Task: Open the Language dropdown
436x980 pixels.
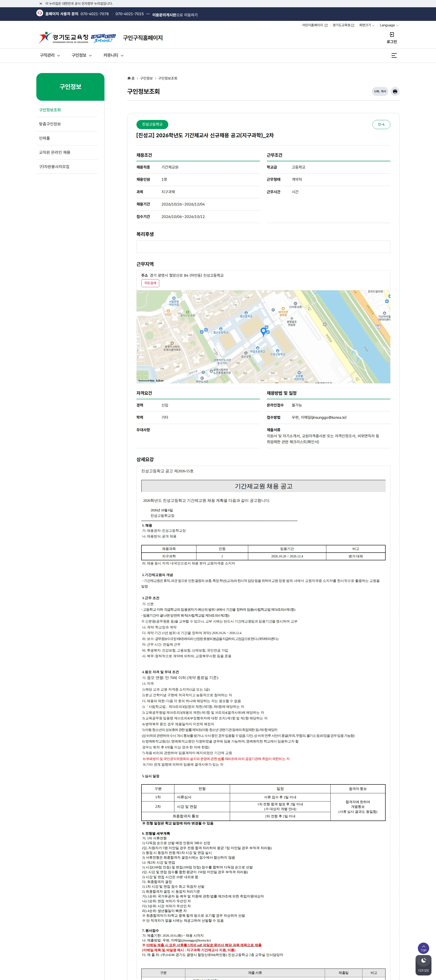Action: click(389, 25)
